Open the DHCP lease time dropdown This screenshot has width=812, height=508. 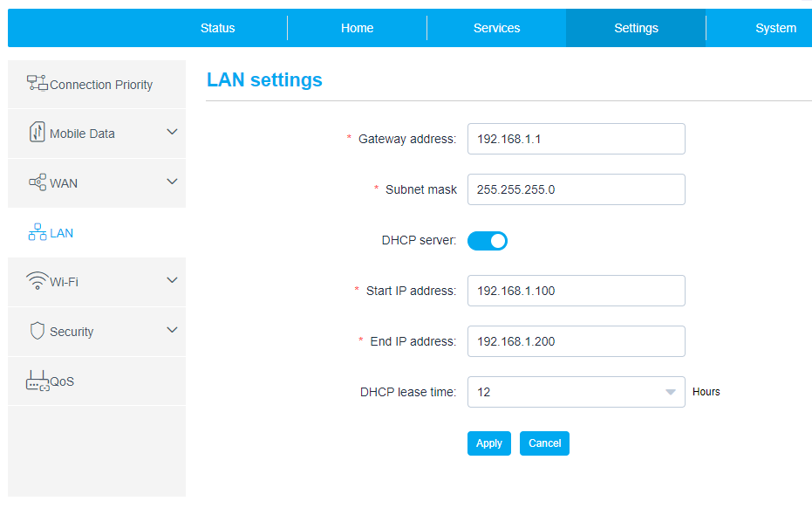(x=576, y=392)
